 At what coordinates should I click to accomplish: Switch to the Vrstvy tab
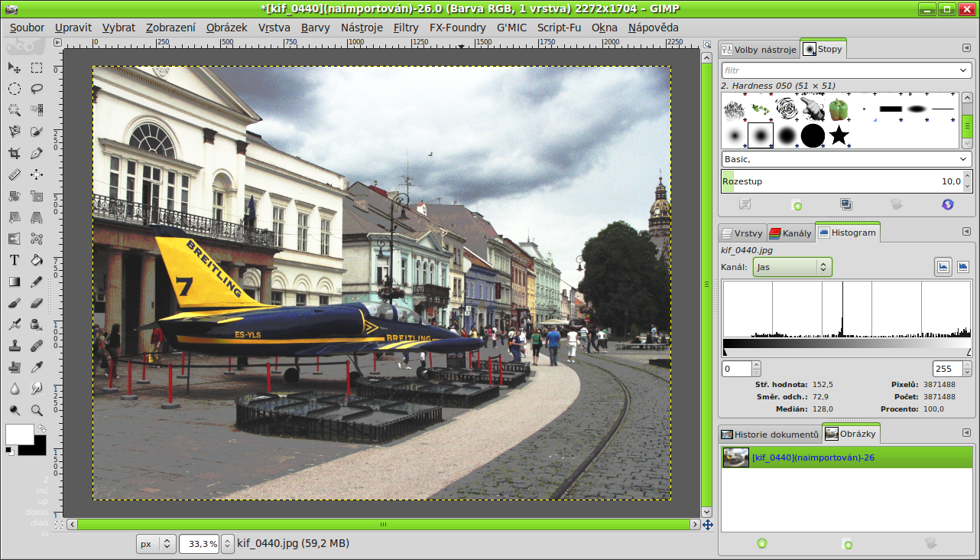pyautogui.click(x=742, y=233)
